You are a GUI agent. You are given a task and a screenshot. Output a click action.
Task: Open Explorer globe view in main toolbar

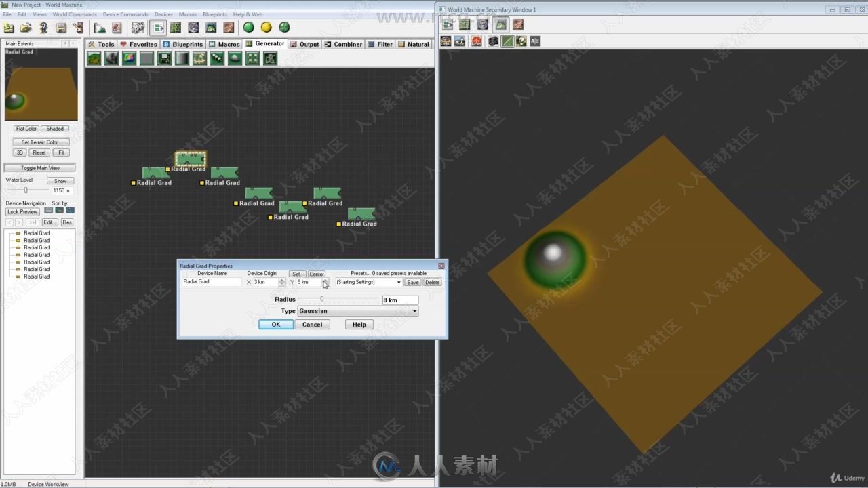pyautogui.click(x=193, y=28)
